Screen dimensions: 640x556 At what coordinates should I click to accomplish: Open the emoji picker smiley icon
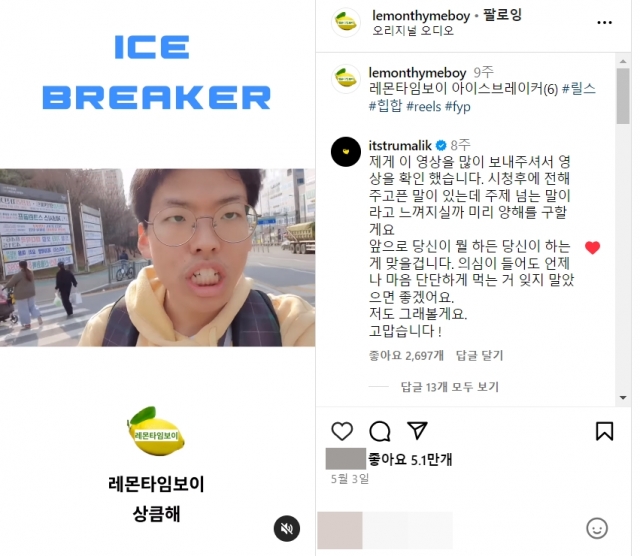coord(597,529)
